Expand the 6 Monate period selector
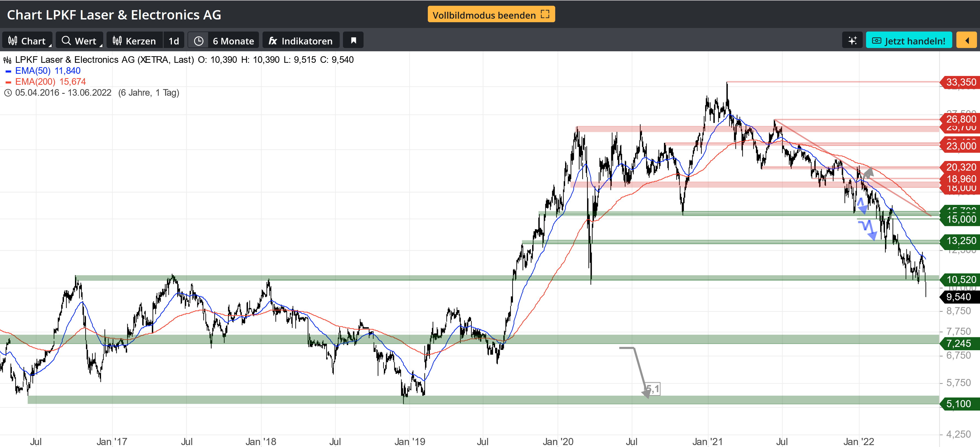The height and width of the screenshot is (447, 980). 233,41
